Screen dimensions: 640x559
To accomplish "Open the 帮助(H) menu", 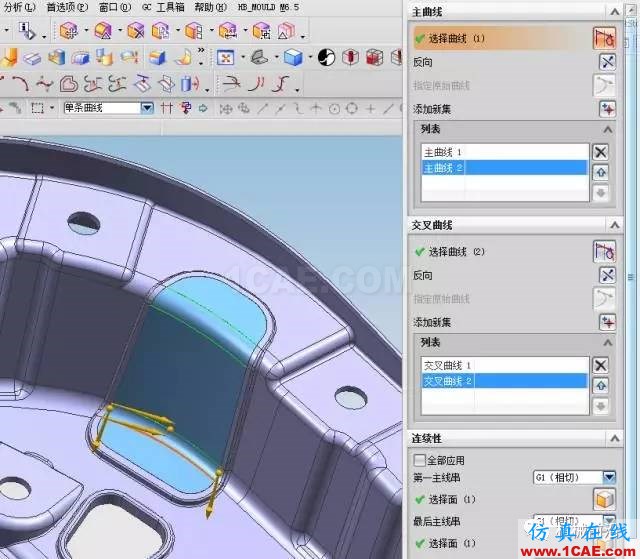I will (211, 7).
